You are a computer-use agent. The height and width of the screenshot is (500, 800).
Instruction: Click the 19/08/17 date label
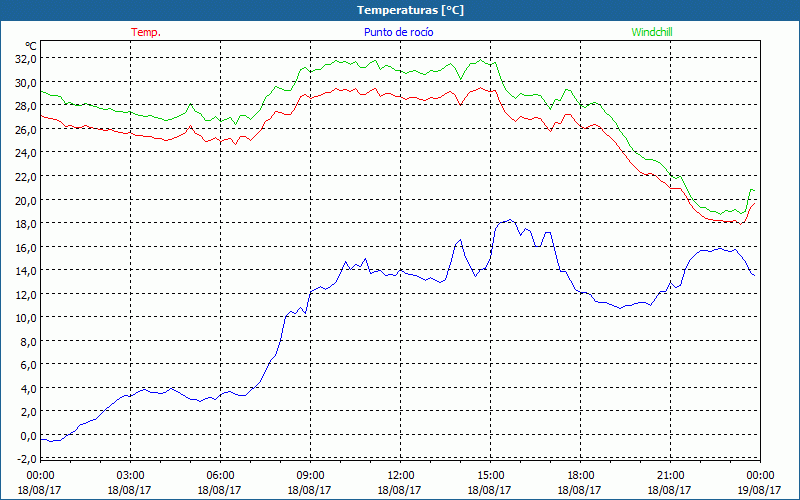(x=760, y=490)
